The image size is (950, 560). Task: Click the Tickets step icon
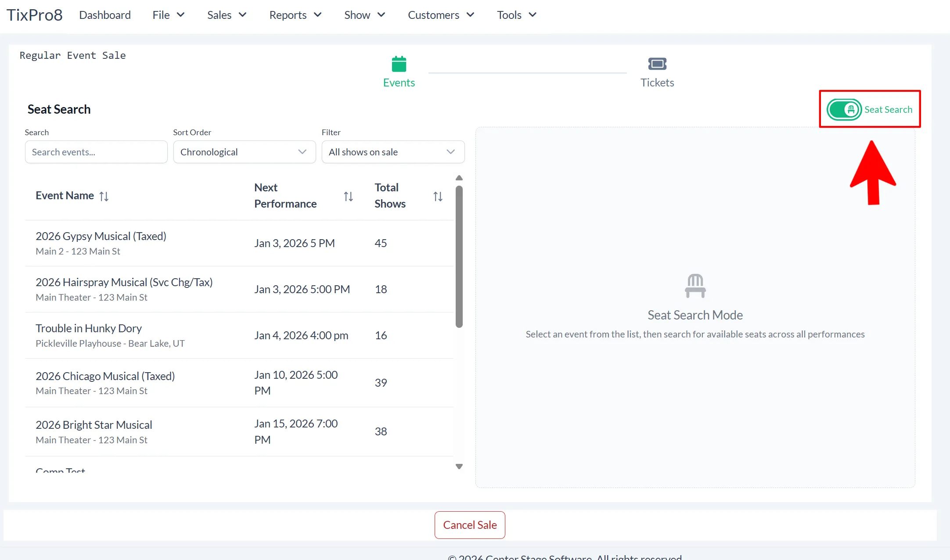(x=657, y=64)
